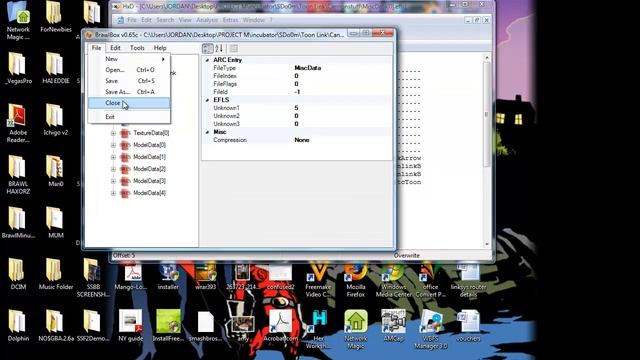Select the FileType property row

point(298,68)
